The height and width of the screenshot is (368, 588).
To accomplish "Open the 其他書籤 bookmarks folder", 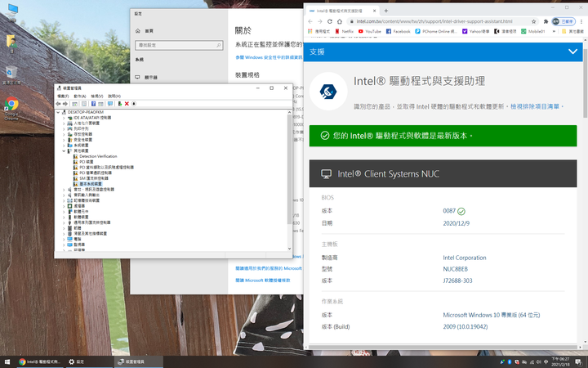I will [572, 32].
